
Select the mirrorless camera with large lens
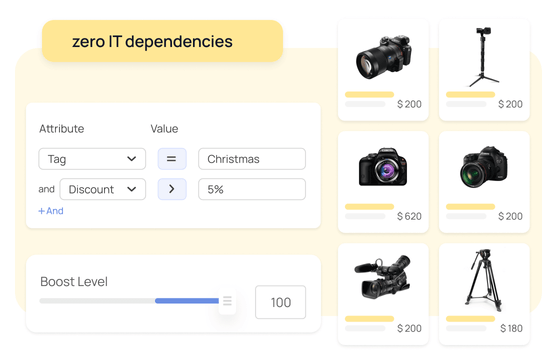tap(383, 70)
